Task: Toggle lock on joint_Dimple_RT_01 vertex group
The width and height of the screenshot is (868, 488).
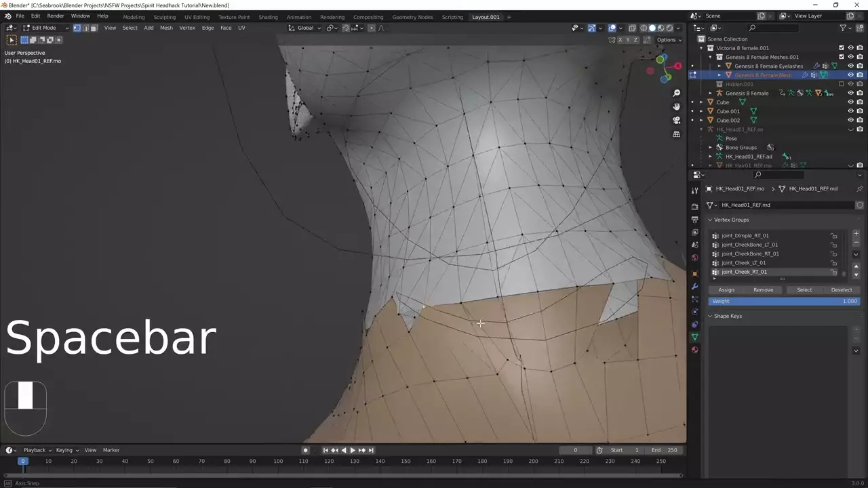Action: click(833, 236)
